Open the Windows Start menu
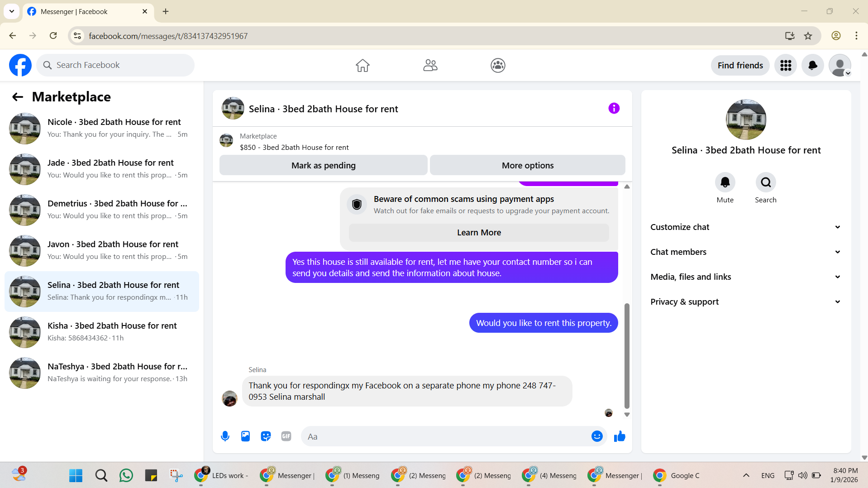The image size is (868, 488). point(76,475)
